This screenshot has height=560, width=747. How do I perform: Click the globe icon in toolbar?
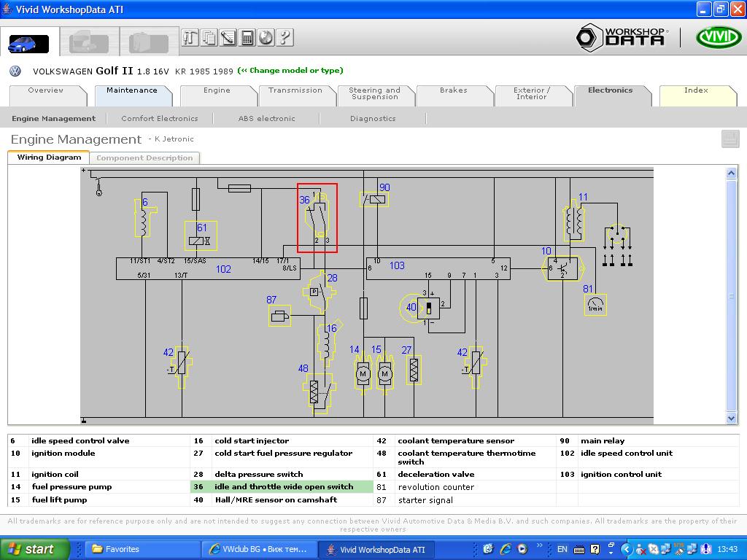(x=266, y=37)
